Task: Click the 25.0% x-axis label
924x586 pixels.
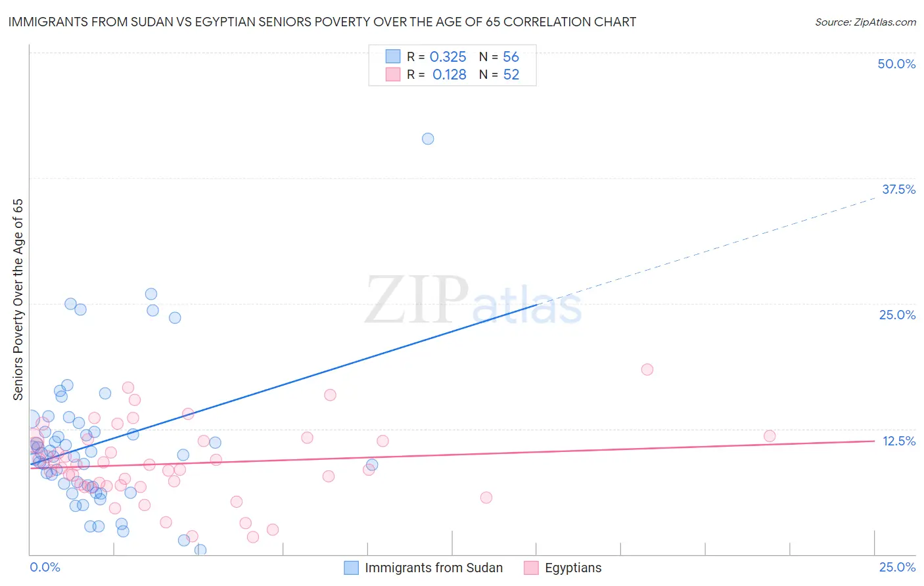Action: [897, 567]
